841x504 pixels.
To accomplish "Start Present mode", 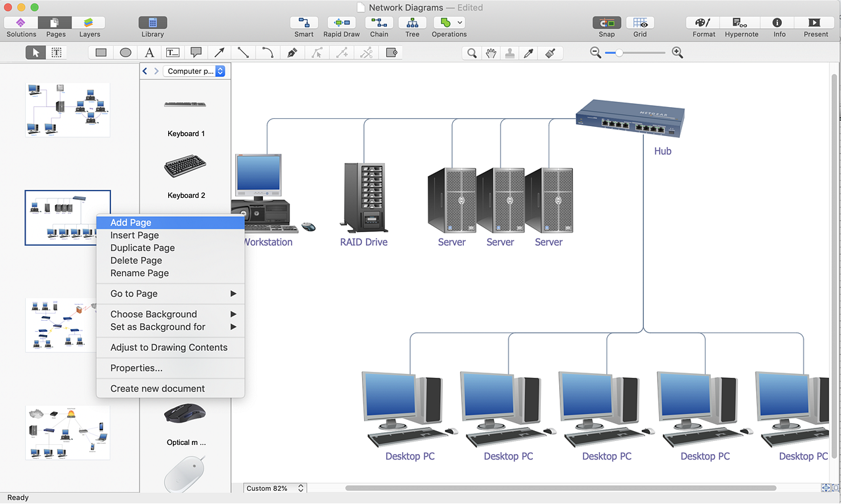I will (816, 23).
